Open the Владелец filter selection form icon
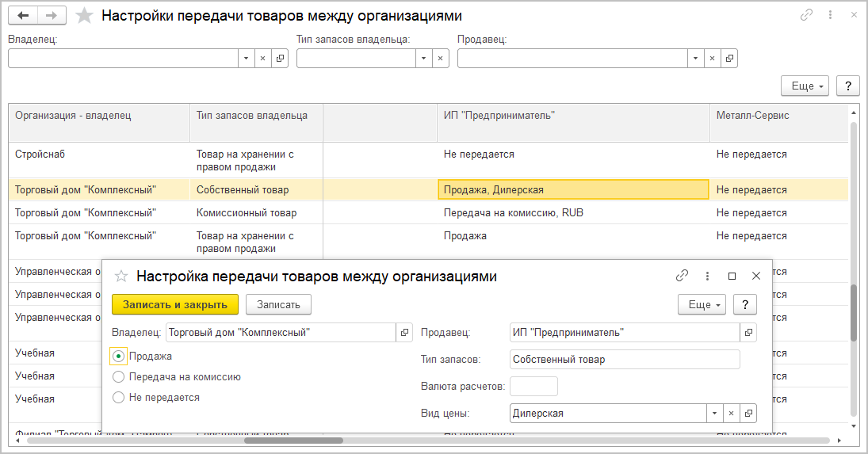This screenshot has width=868, height=454. coord(280,59)
